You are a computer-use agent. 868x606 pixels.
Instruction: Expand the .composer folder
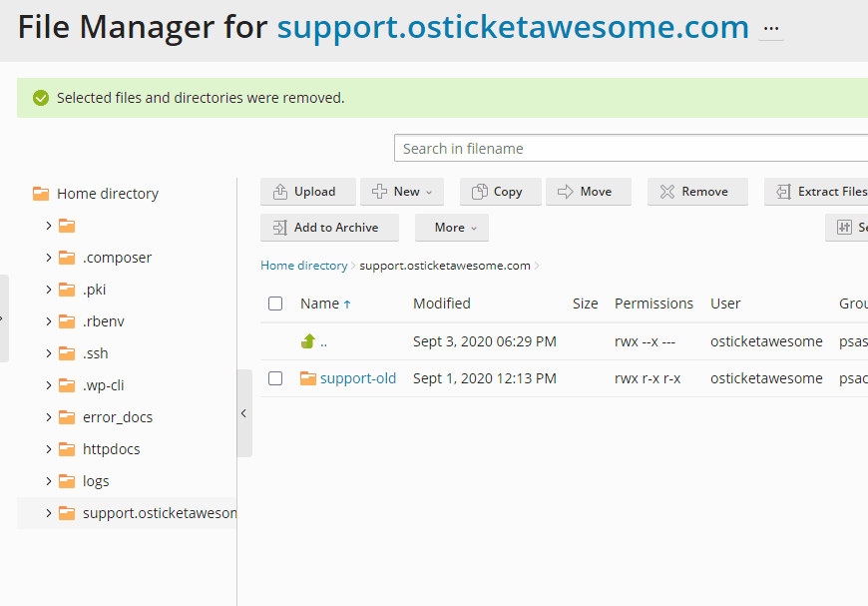point(49,258)
